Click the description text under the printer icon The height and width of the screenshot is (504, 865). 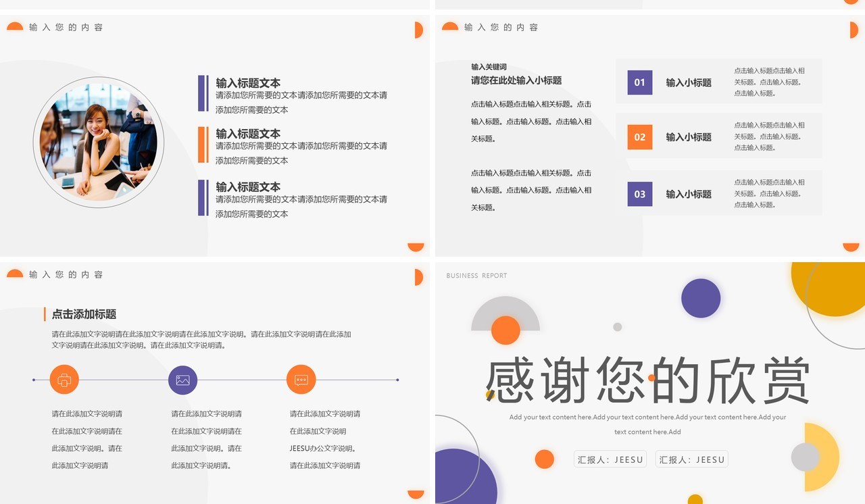(x=87, y=439)
